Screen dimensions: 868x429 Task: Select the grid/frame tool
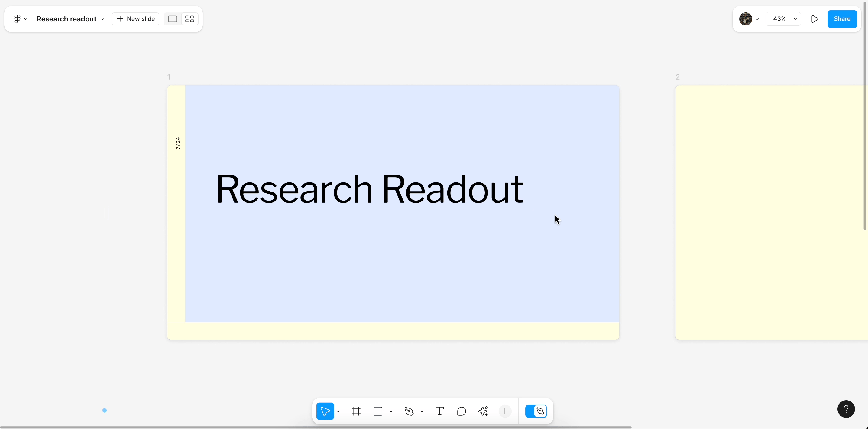click(x=357, y=411)
